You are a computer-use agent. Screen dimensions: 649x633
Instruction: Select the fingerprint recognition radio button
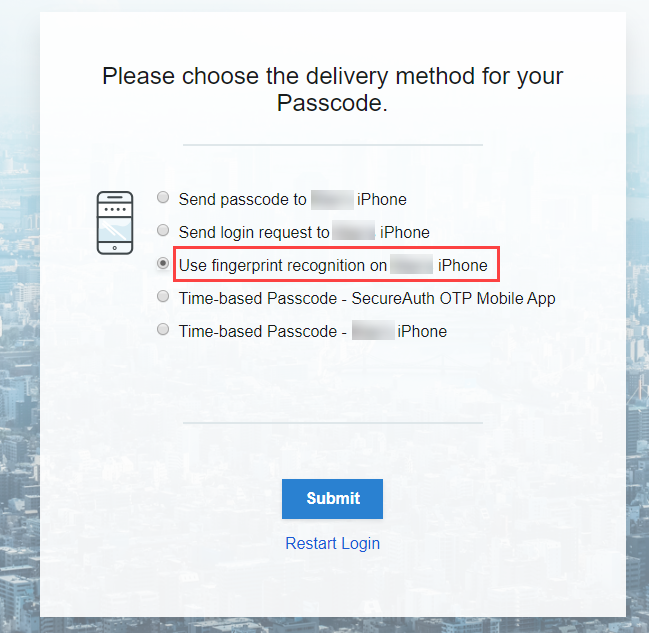163,264
